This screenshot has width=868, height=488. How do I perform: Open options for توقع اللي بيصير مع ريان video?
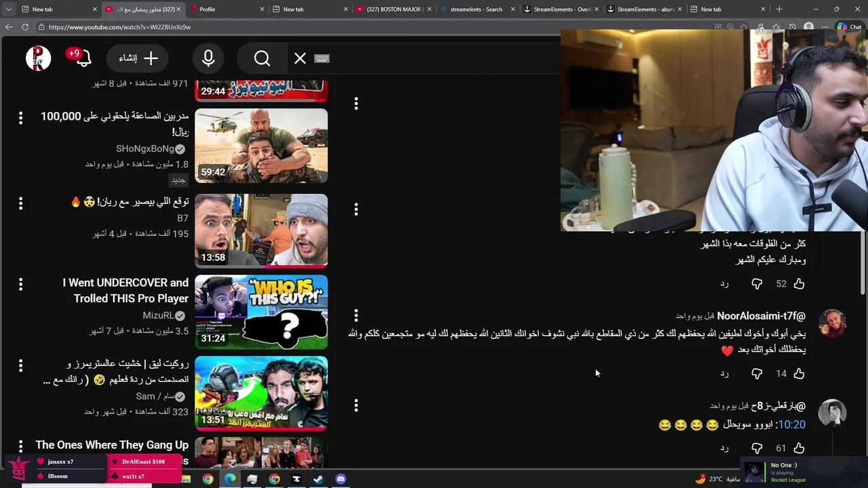[20, 203]
